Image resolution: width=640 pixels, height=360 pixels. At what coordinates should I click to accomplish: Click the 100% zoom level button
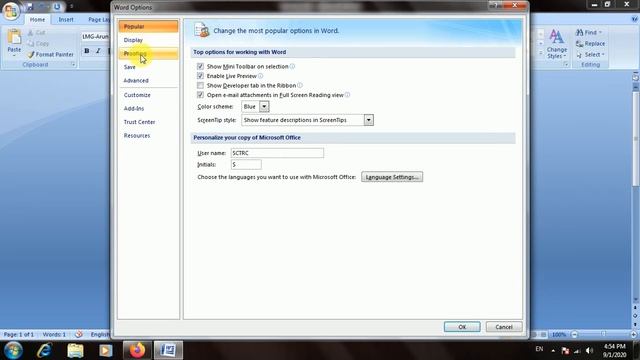coord(559,335)
